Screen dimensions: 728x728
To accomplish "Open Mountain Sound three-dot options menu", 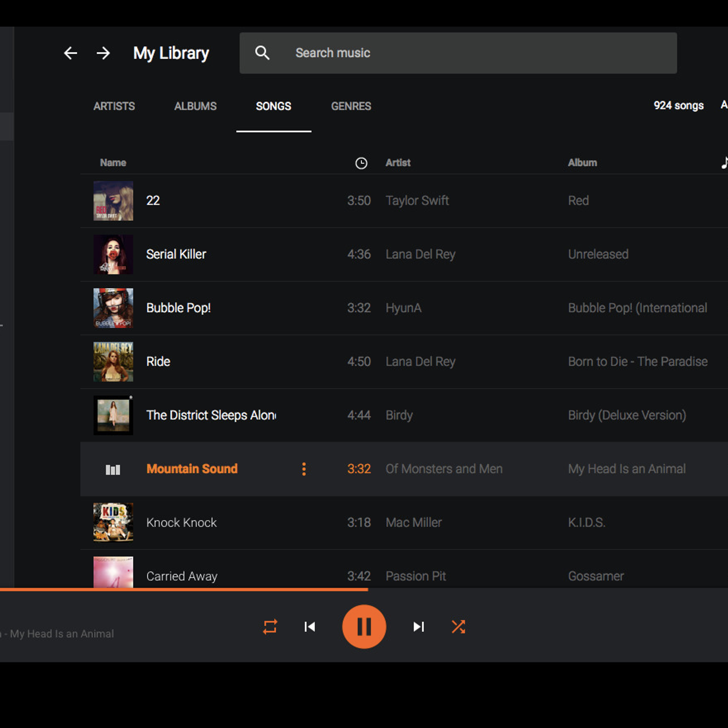I will coord(304,469).
